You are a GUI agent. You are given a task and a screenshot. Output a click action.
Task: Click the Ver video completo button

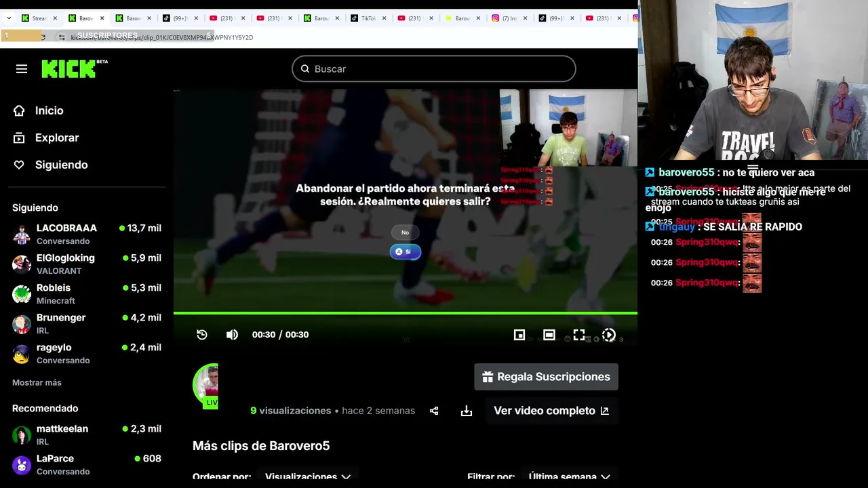pyautogui.click(x=551, y=411)
